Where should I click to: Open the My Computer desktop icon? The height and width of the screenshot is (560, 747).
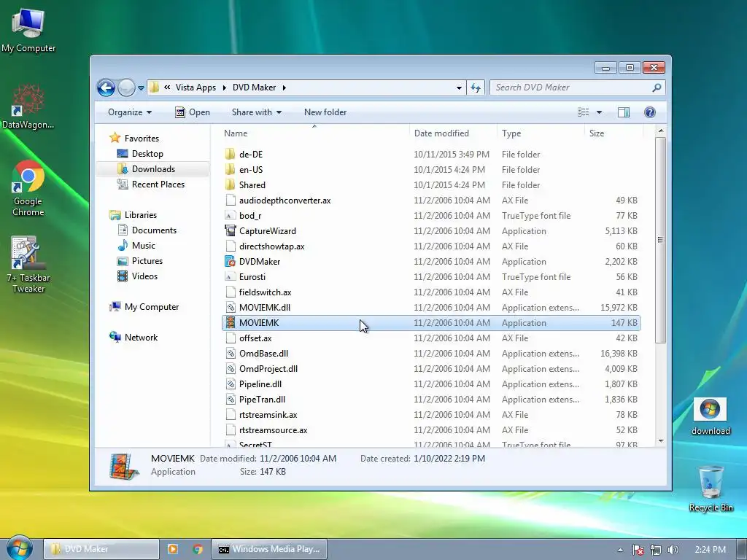(28, 30)
